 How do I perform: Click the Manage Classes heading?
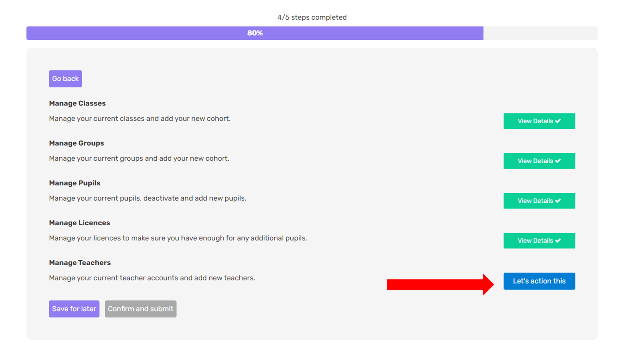coord(77,103)
